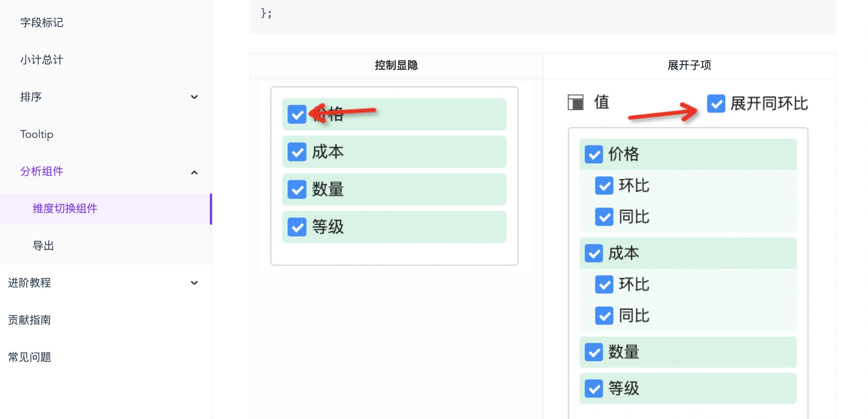This screenshot has height=419, width=868.
Task: Disable the 等级 checkbox in 控制显隐
Action: coord(297,227)
